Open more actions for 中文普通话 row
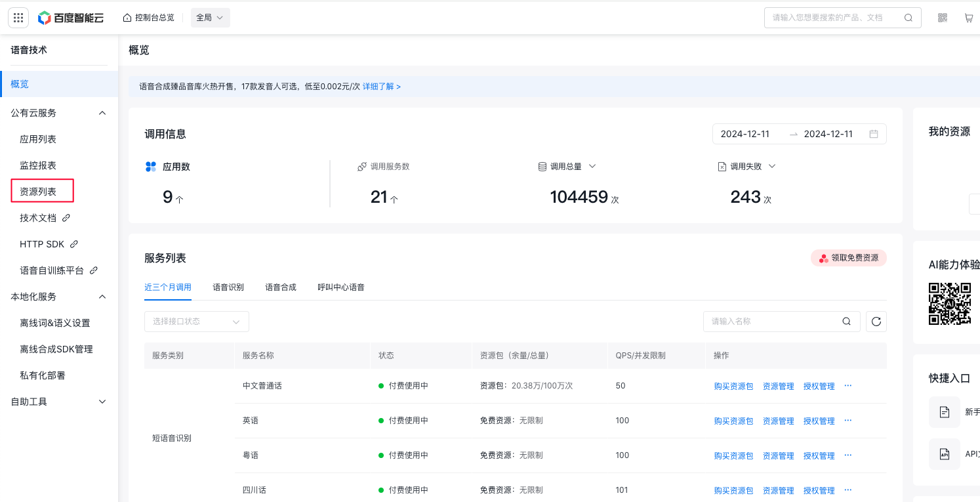The image size is (980, 502). [847, 385]
